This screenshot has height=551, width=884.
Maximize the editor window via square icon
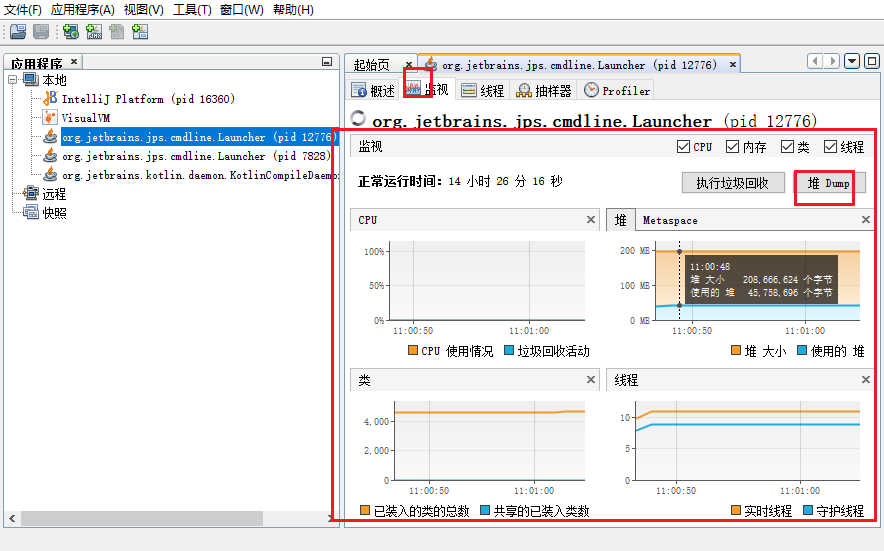(872, 60)
